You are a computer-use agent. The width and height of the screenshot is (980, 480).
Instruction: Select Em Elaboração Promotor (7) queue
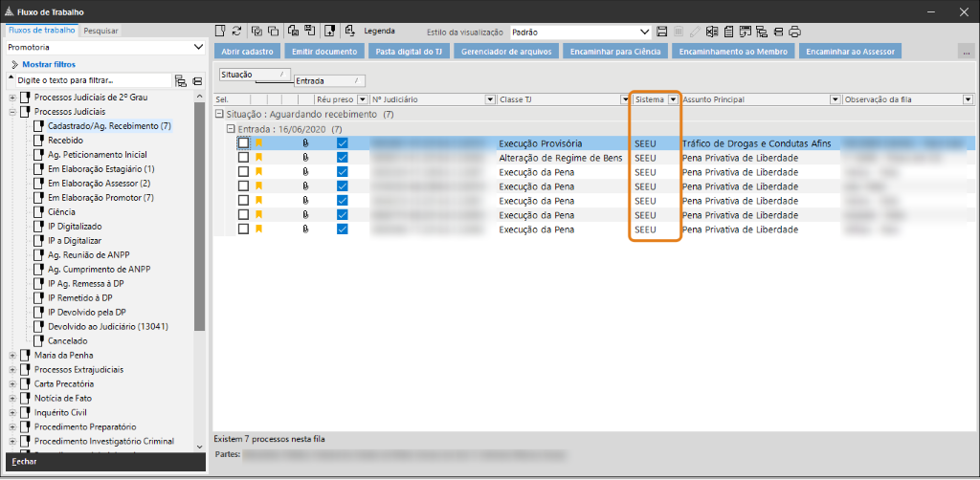[x=100, y=198]
